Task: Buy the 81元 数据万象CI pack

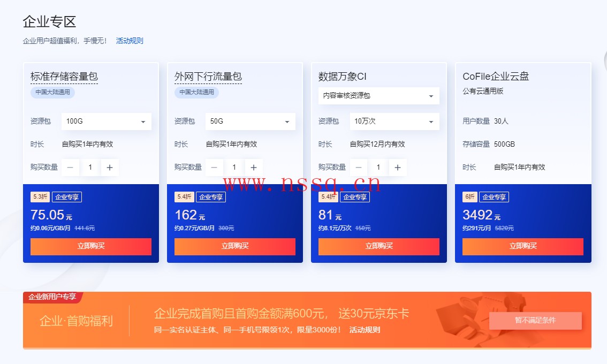Action: pyautogui.click(x=379, y=247)
